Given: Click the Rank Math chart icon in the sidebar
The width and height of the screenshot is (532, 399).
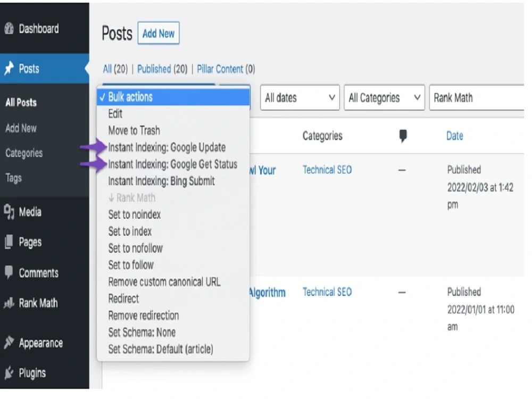Looking at the screenshot, I should [9, 303].
